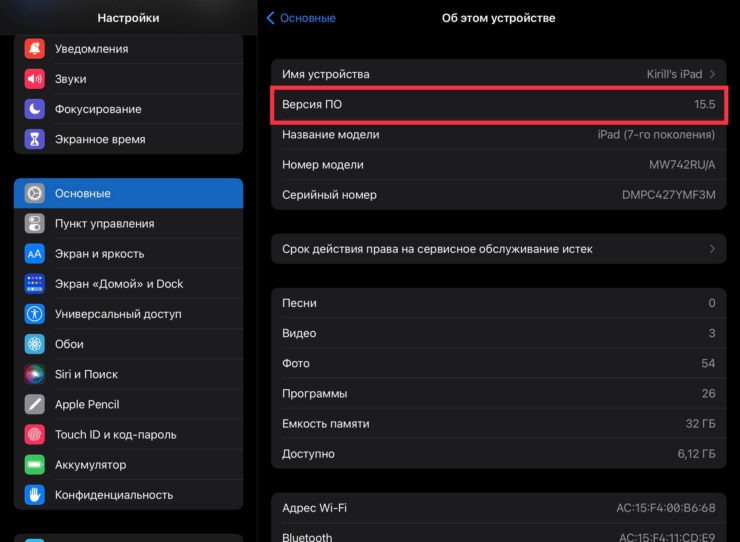Tap available storage 6,12 ГБ
Screen dimensions: 740x542
[x=697, y=454]
